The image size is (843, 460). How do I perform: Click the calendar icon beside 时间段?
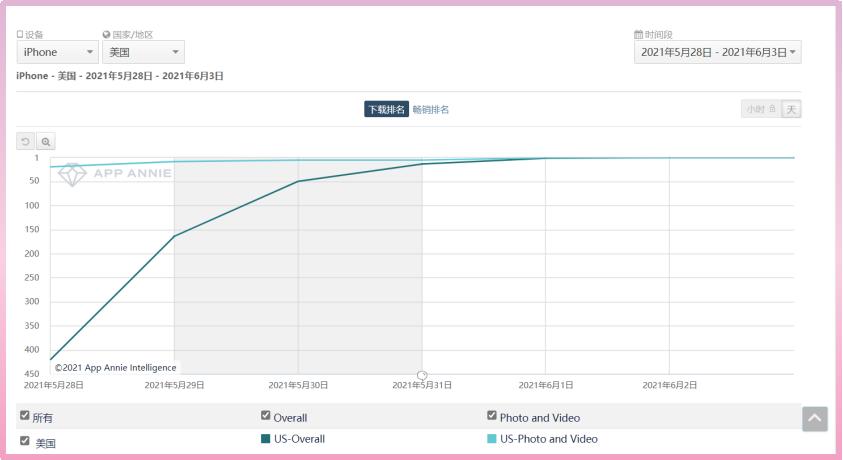[638, 35]
